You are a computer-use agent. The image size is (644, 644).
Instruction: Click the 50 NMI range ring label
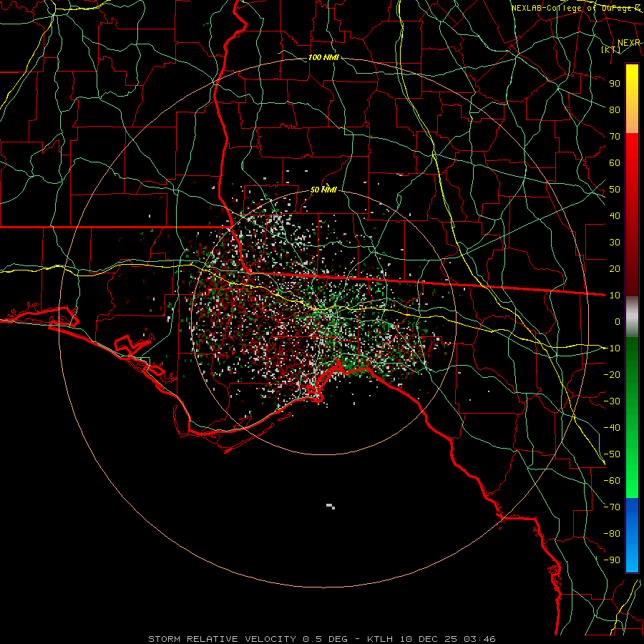point(323,190)
